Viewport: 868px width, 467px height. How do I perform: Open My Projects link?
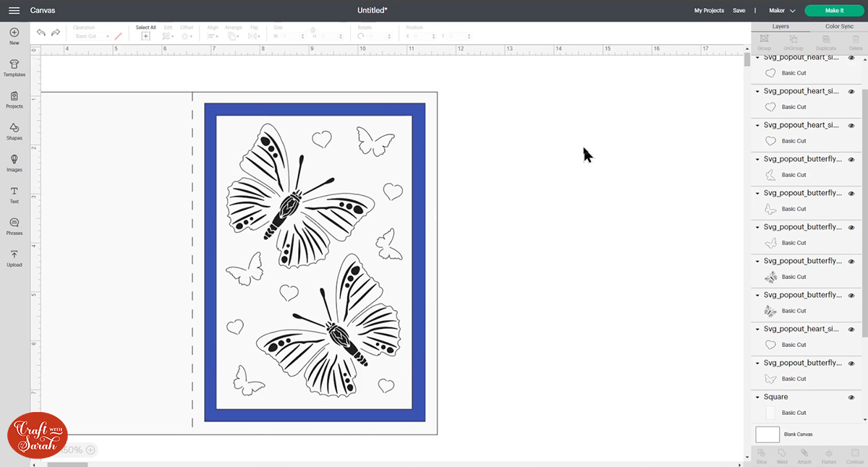point(708,11)
